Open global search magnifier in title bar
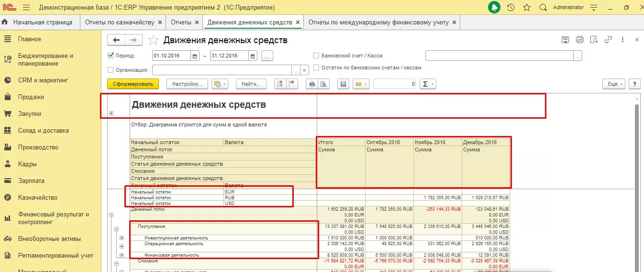Screen dimensions: 644x272 543,8
